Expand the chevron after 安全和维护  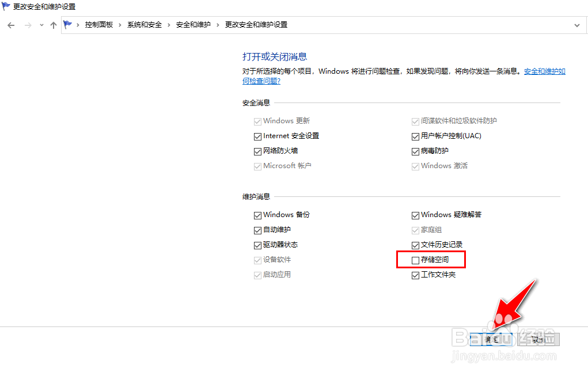(218, 25)
